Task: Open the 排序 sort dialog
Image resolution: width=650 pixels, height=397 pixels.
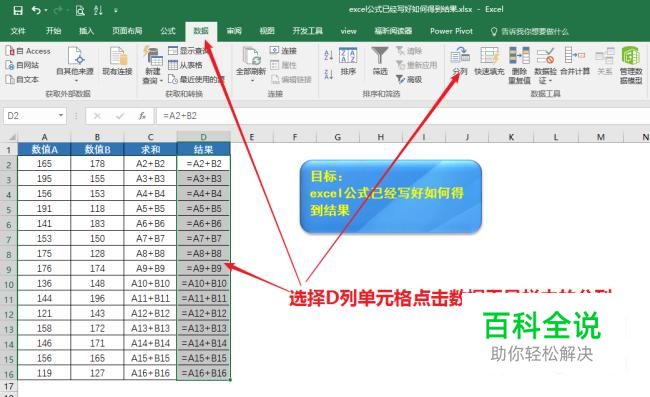Action: 348,61
